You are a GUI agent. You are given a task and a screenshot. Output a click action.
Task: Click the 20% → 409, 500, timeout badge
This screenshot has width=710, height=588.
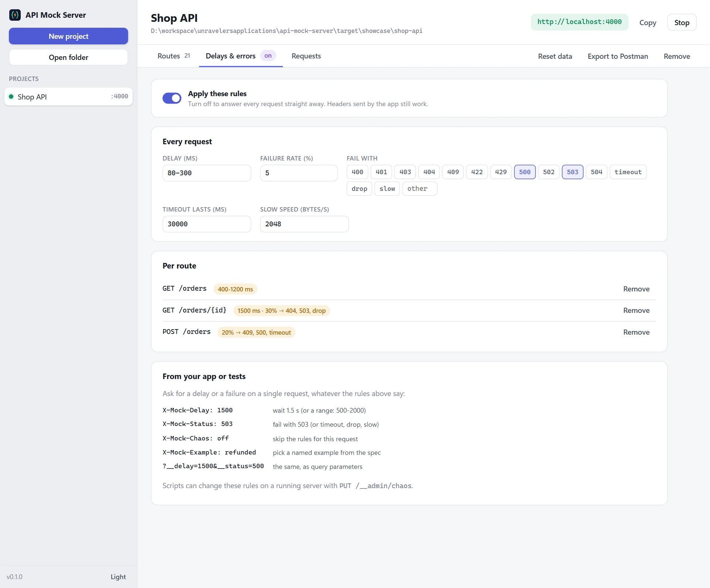(x=256, y=332)
